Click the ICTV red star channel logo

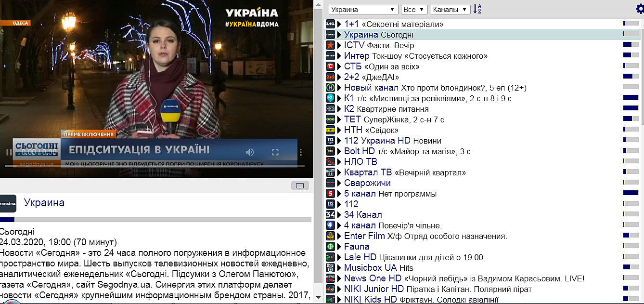330,45
